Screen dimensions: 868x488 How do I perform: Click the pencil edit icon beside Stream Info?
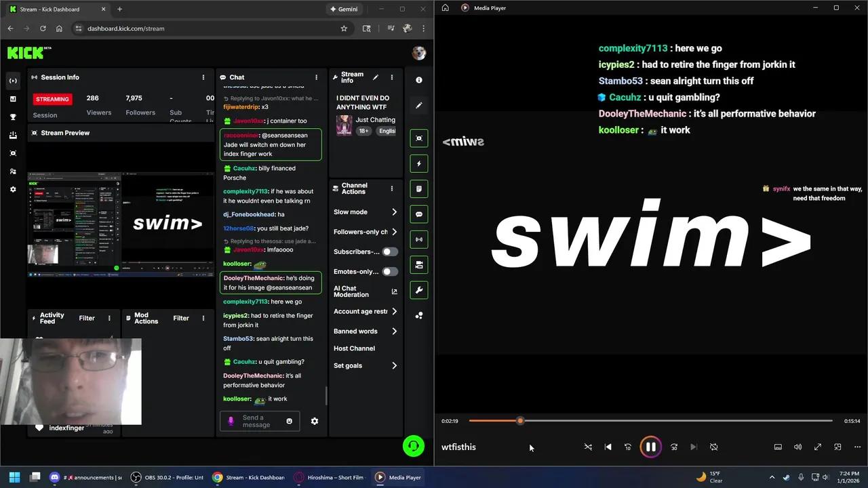(x=376, y=77)
